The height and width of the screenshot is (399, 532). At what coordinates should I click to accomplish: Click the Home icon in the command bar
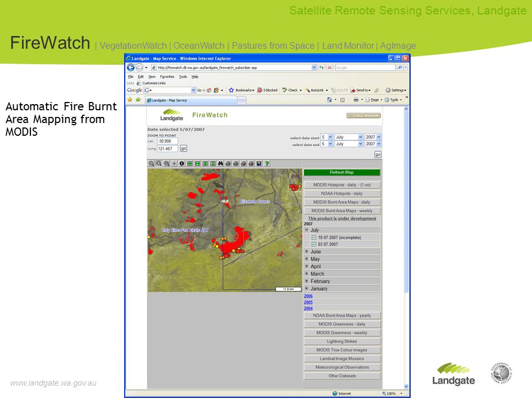click(329, 100)
